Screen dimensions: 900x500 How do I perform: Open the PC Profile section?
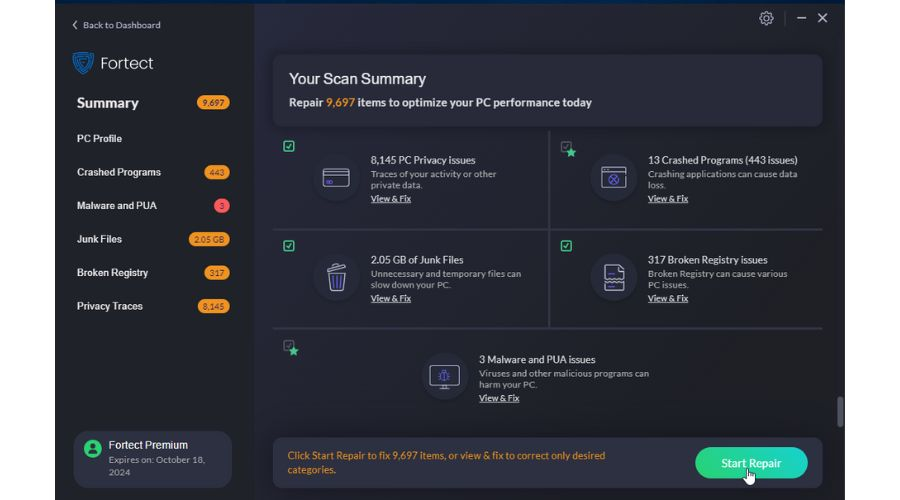99,138
